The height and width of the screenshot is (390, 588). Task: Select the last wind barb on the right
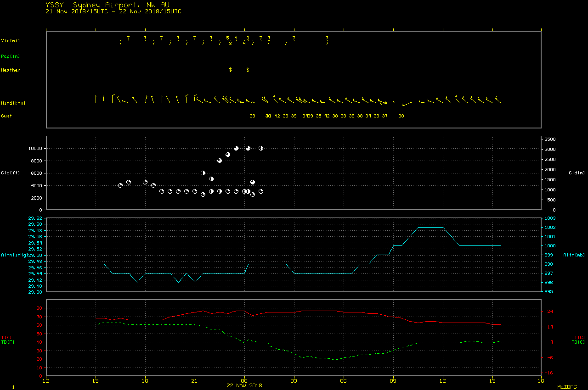[497, 100]
